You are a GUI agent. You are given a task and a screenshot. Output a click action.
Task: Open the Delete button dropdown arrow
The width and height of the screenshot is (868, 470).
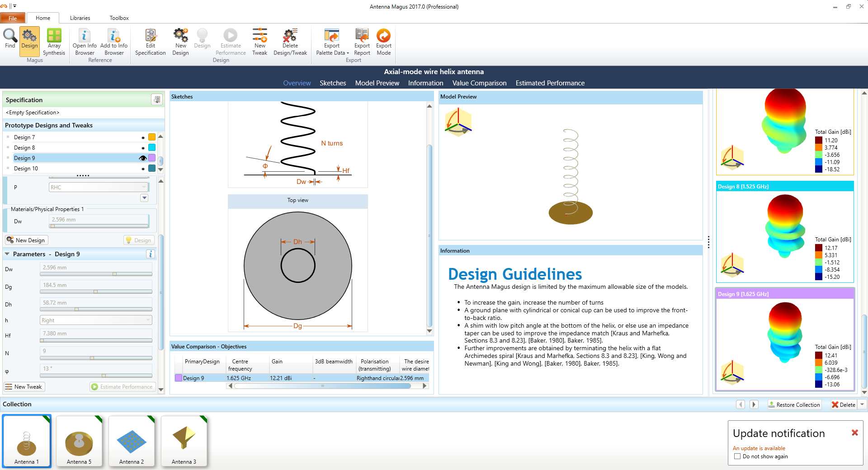862,404
